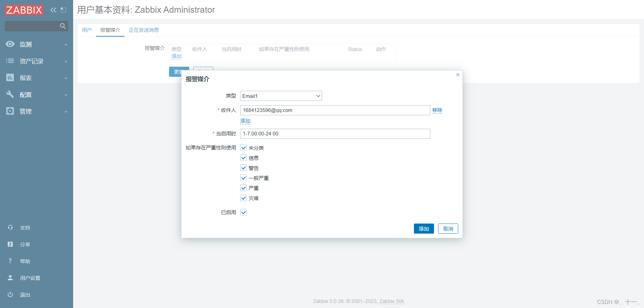Switch to the 用户 tab
This screenshot has height=308, width=644.
point(87,30)
